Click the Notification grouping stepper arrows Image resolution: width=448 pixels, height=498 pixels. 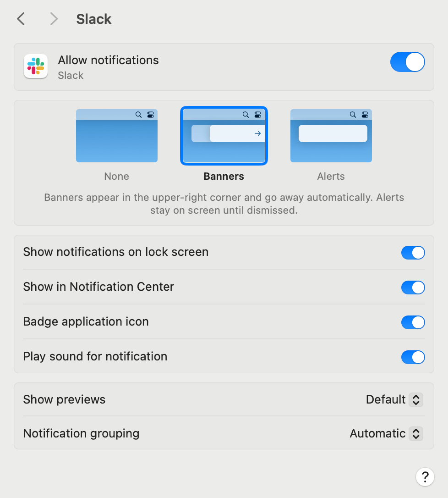416,434
